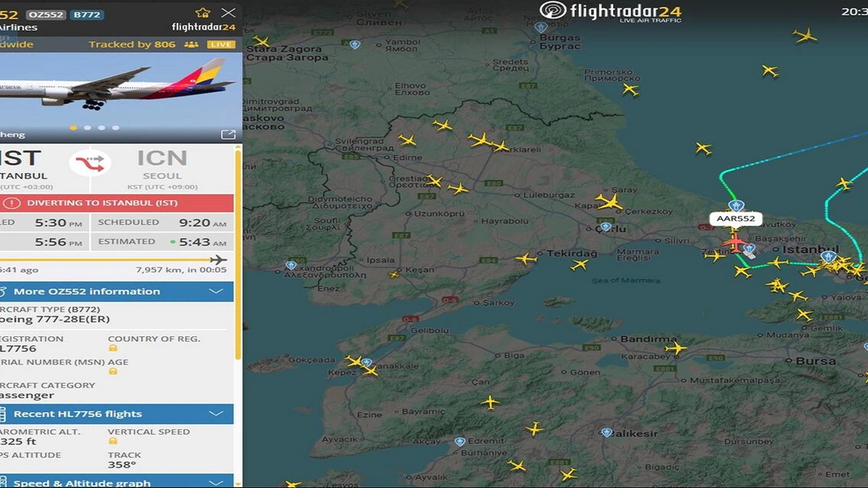Select the airport pin above Alexandroupoli
The width and height of the screenshot is (868, 488).
coord(291,265)
